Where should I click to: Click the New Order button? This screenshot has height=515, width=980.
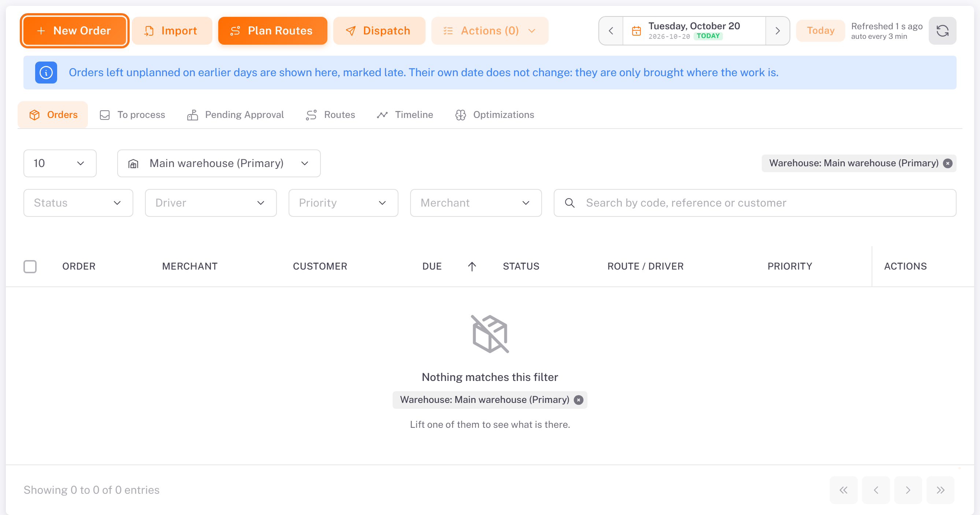pyautogui.click(x=75, y=31)
